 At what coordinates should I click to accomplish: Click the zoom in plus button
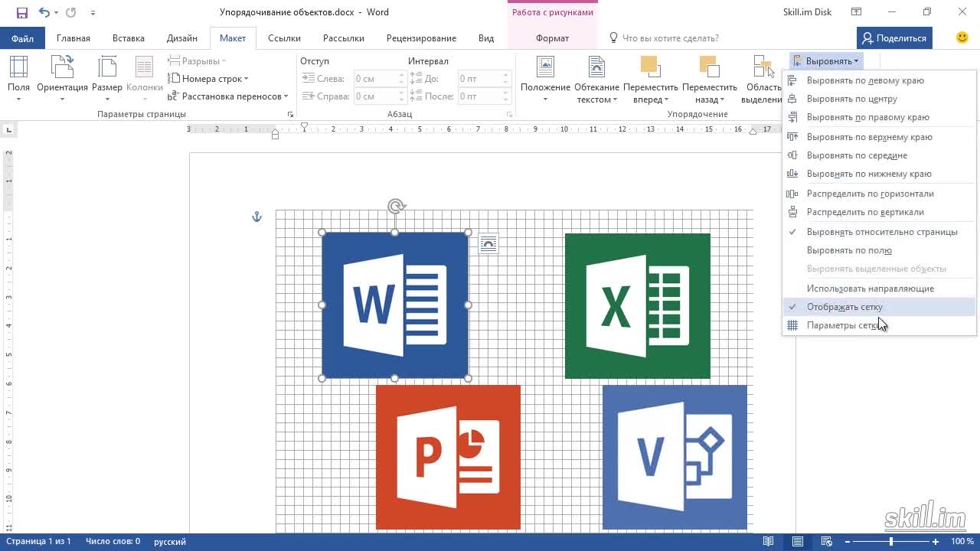click(936, 542)
